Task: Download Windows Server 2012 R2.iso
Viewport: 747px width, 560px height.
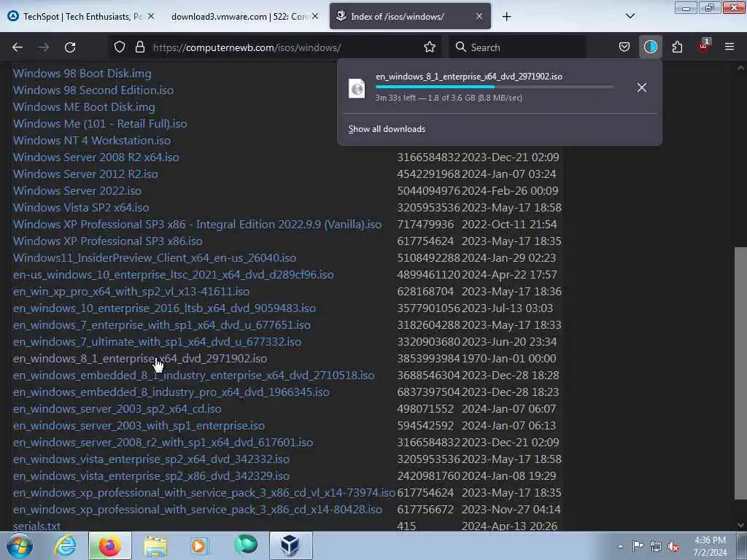Action: tap(85, 174)
